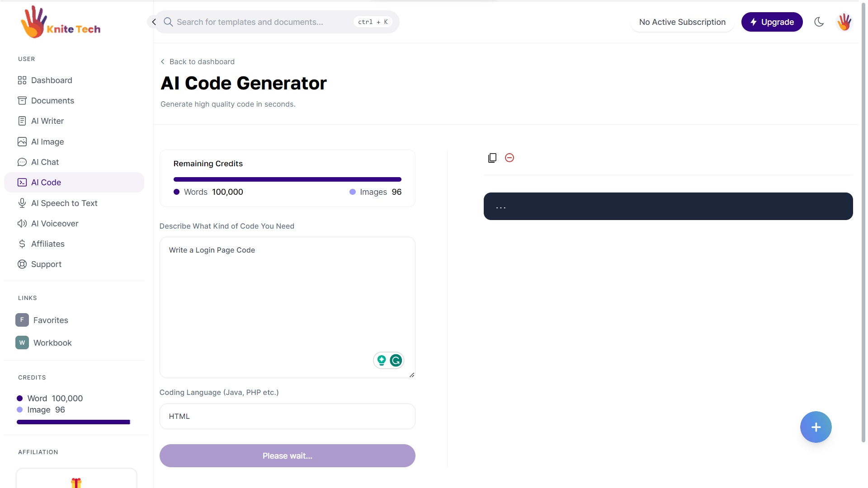Open AI Image from sidebar
Image resolution: width=868 pixels, height=488 pixels.
click(47, 142)
